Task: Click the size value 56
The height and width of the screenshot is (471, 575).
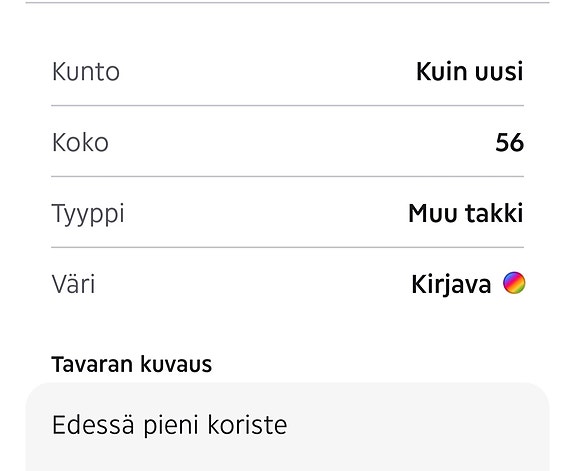Action: click(509, 142)
